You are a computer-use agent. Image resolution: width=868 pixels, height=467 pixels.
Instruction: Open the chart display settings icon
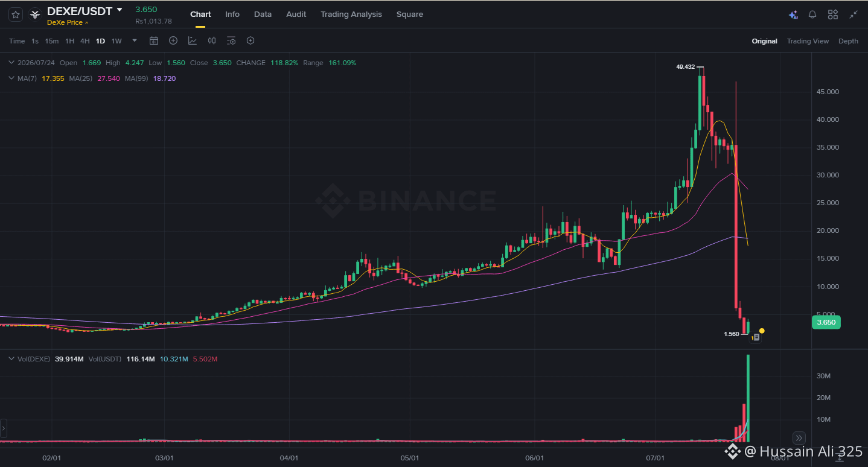coord(231,40)
